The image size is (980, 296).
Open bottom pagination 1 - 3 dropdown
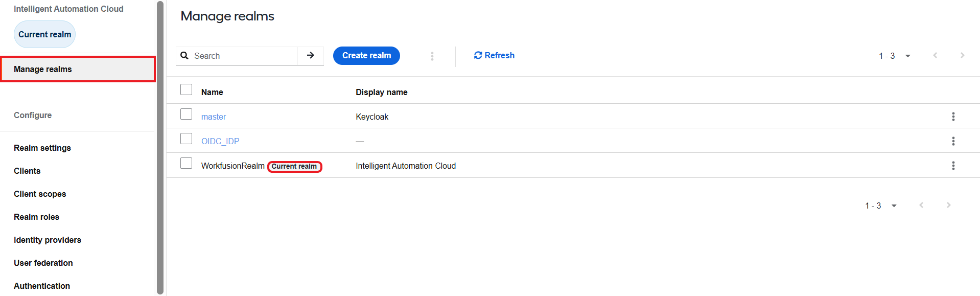pos(881,206)
